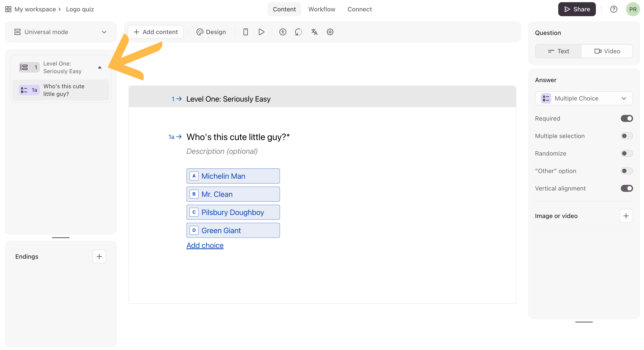Click the letter A key badge

(x=194, y=176)
